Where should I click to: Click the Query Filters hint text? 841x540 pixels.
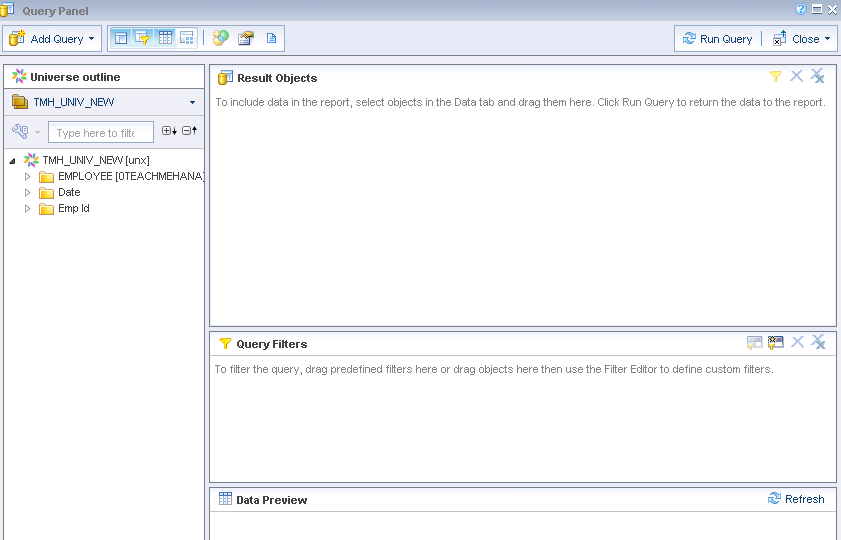point(494,369)
